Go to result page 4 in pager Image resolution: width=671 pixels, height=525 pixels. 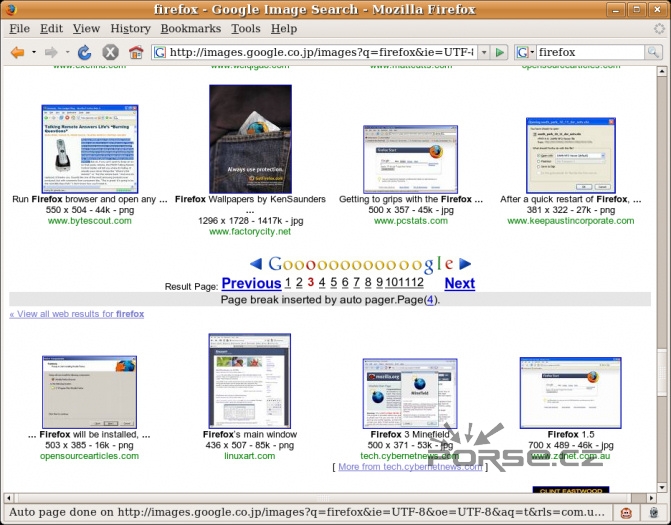[x=322, y=282]
